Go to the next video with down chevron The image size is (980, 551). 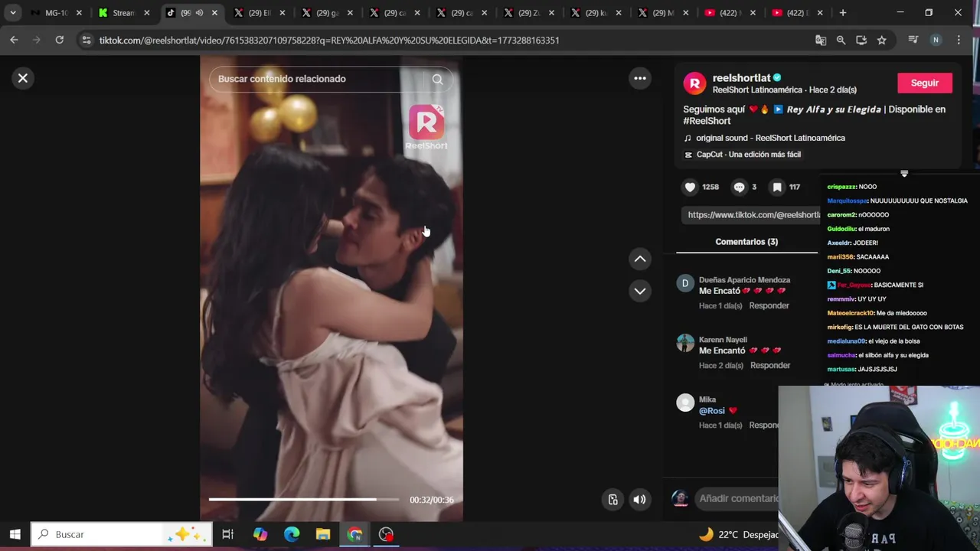click(640, 291)
